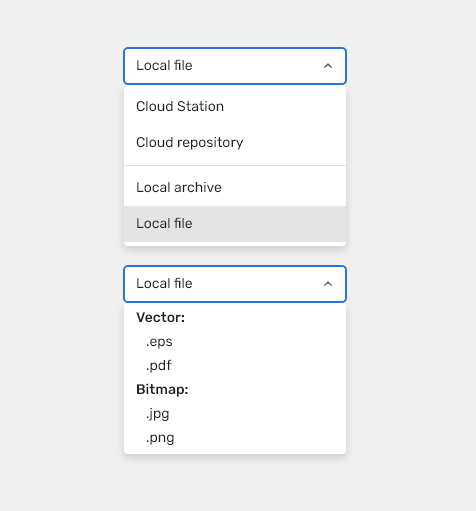The width and height of the screenshot is (476, 511).
Task: Choose the .png format option
Action: pyautogui.click(x=235, y=438)
